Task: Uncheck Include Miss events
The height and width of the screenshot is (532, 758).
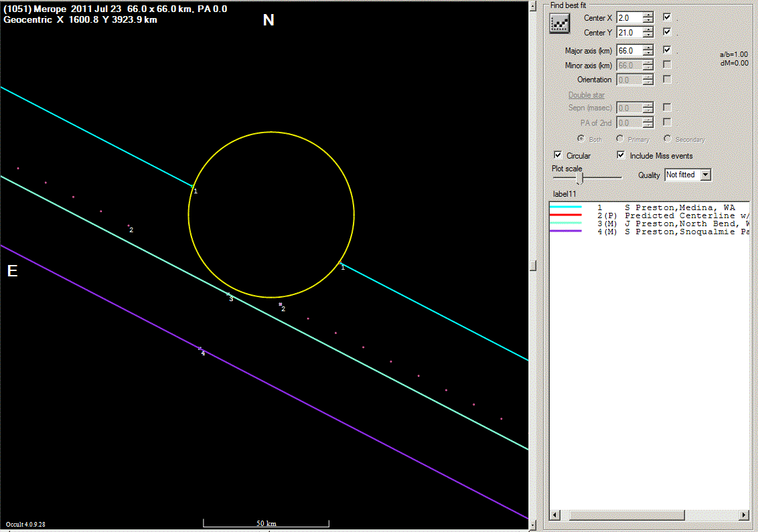Action: coord(621,155)
